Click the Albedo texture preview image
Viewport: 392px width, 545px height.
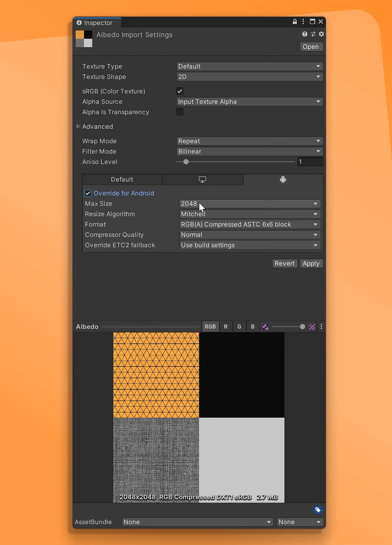(199, 417)
